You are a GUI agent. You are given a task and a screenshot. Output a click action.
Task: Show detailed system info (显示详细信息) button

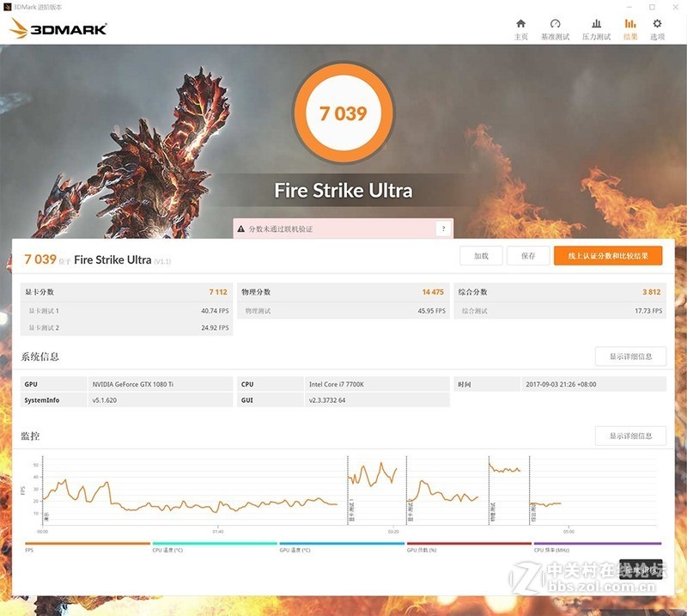click(630, 357)
